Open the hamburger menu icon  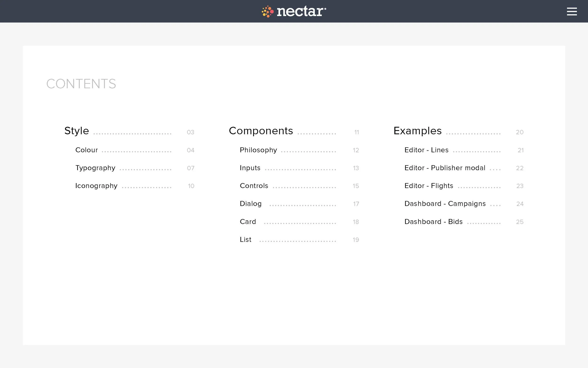[x=572, y=12]
